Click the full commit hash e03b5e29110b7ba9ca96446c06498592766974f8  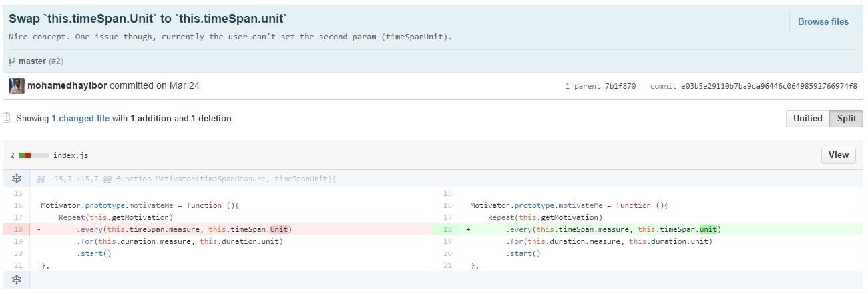[769, 86]
